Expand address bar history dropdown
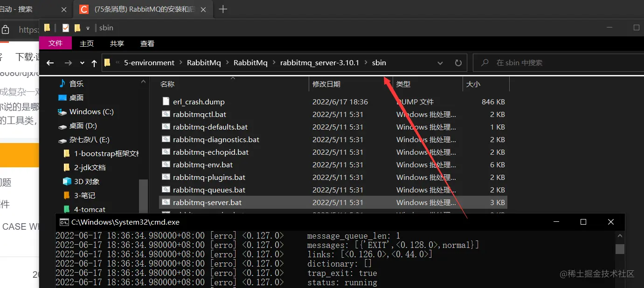 (x=440, y=63)
